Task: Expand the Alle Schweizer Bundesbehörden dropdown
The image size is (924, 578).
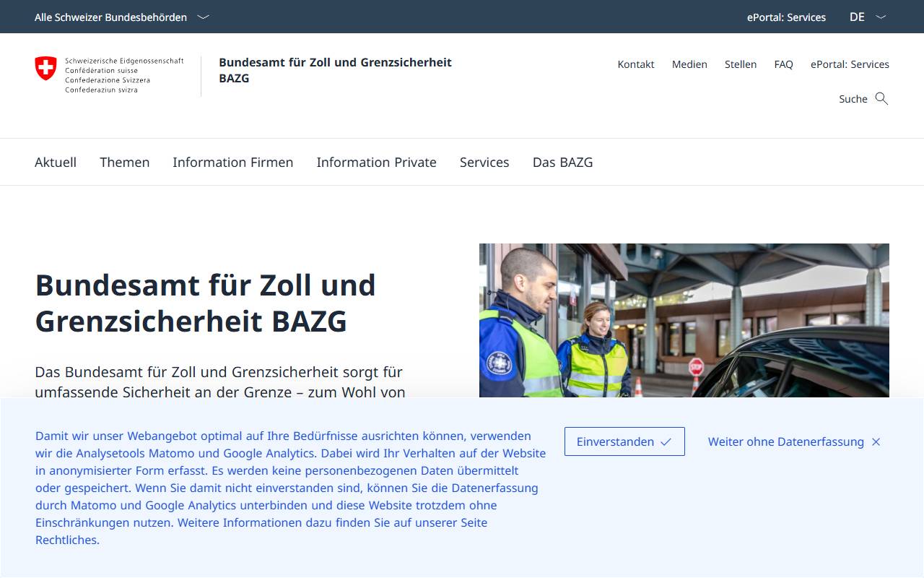Action: (121, 17)
